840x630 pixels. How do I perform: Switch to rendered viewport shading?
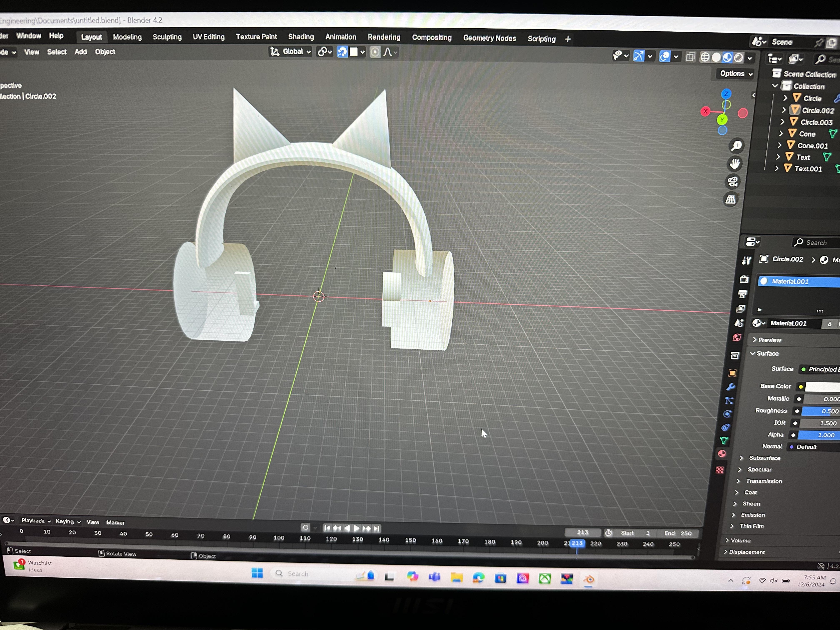click(x=739, y=58)
